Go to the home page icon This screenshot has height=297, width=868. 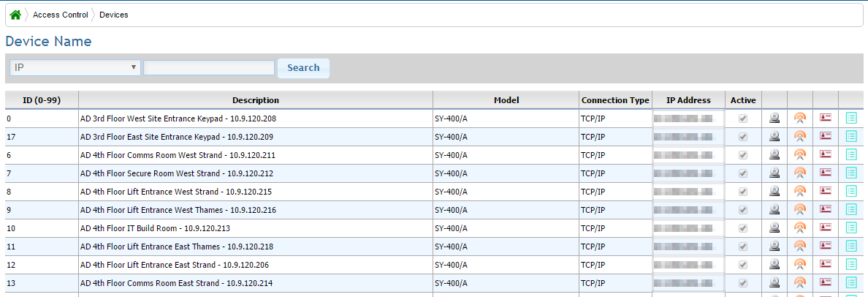pyautogui.click(x=15, y=15)
